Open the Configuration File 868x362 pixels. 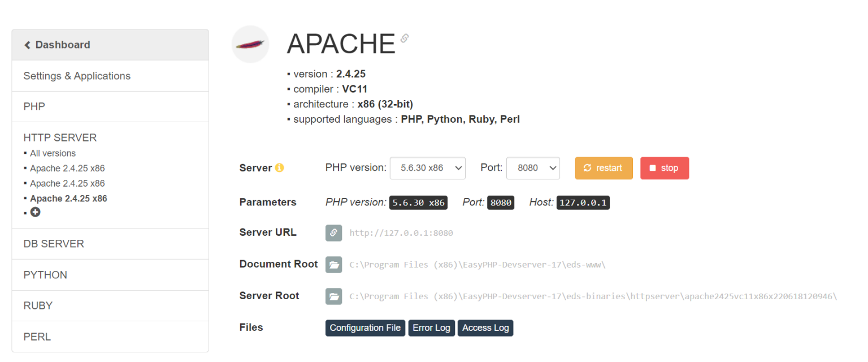point(365,328)
